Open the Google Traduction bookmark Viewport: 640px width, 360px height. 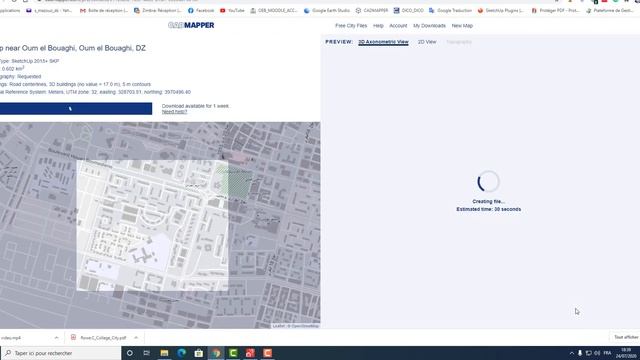[x=450, y=11]
